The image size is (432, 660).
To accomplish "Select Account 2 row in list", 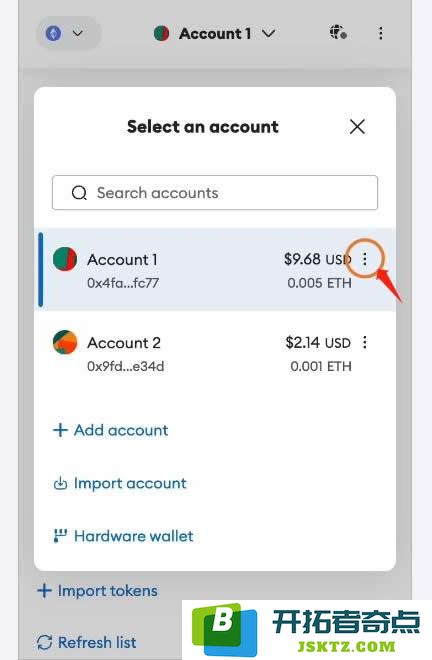I will (216, 353).
